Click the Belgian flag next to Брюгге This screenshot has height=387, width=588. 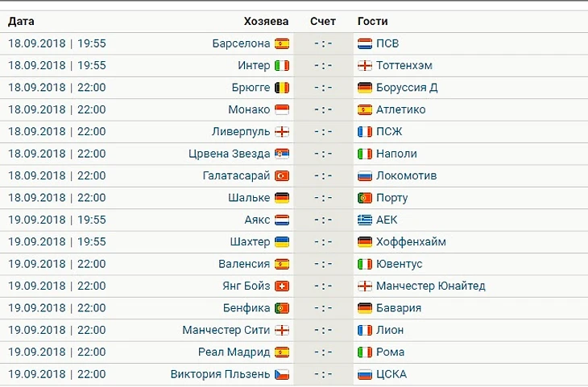(282, 88)
